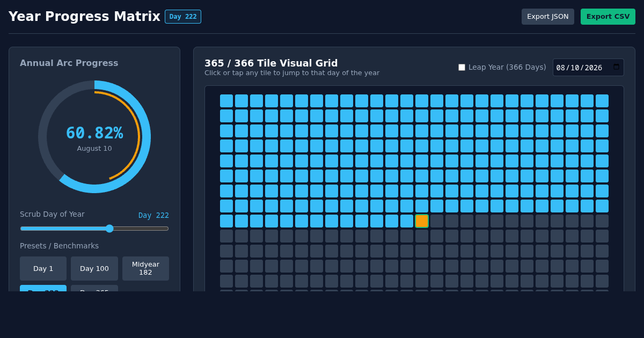Click the 365 / 366 Tile Visual Grid heading

point(271,63)
